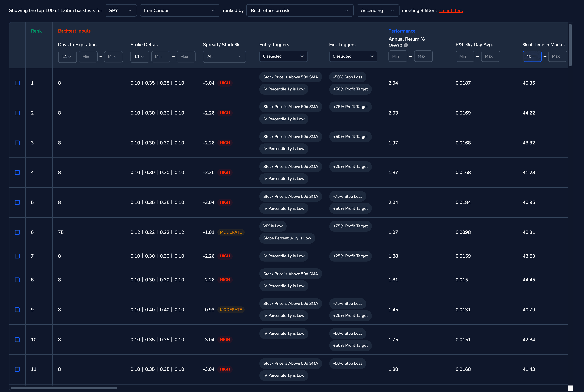Select checkbox for rank 1 row

click(x=17, y=83)
